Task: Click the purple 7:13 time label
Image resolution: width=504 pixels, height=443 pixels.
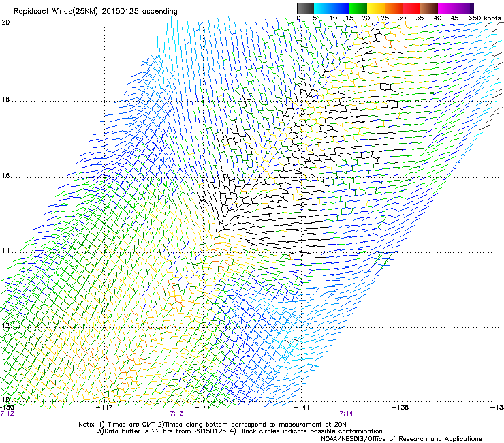Action: [177, 414]
